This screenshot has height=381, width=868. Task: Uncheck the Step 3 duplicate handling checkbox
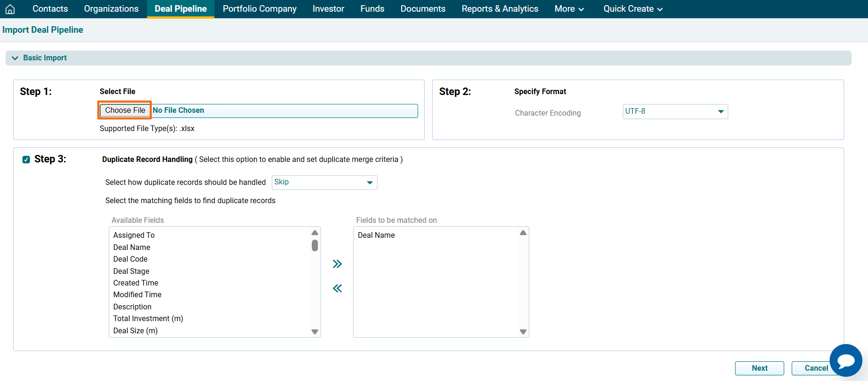[x=26, y=160]
